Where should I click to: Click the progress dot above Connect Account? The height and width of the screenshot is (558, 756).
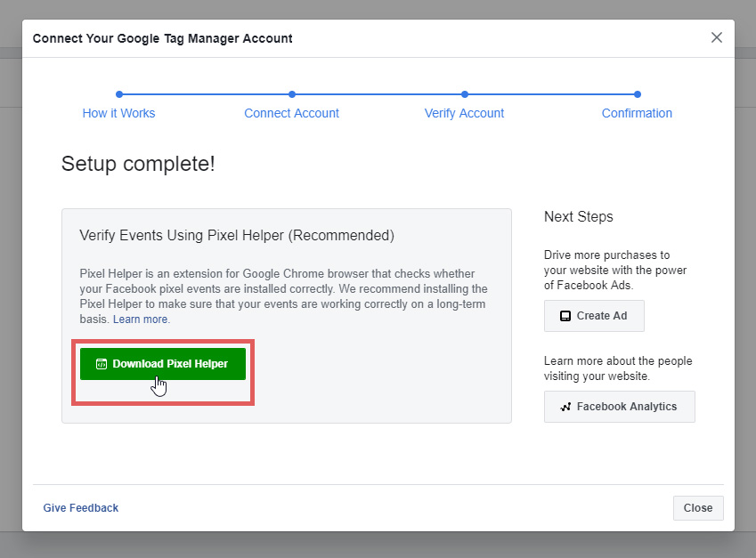point(292,94)
